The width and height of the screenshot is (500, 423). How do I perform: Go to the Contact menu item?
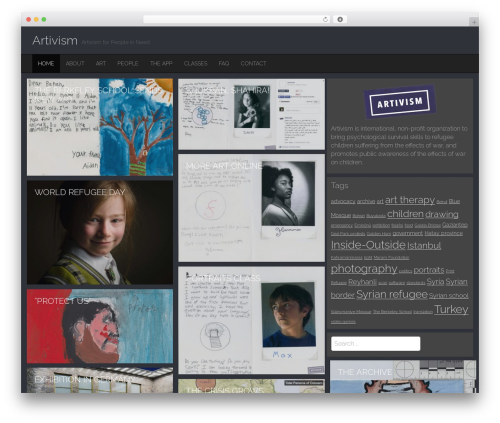pyautogui.click(x=253, y=63)
